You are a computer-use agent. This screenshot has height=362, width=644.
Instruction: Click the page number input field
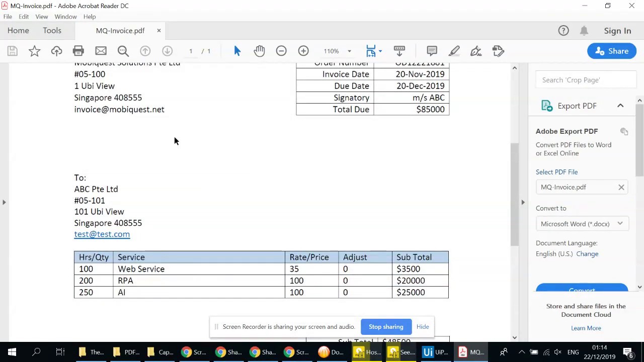click(x=191, y=51)
